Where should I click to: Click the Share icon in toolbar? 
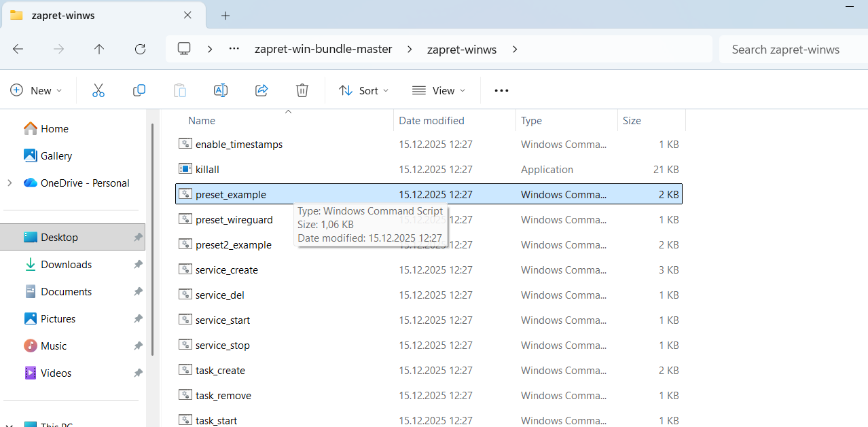point(261,90)
